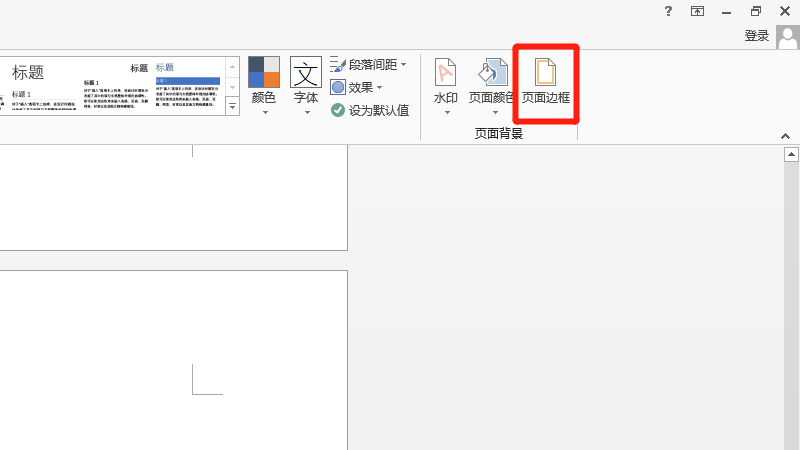The height and width of the screenshot is (450, 800).
Task: Collapse the ribbon with the caret arrow
Action: click(x=785, y=136)
